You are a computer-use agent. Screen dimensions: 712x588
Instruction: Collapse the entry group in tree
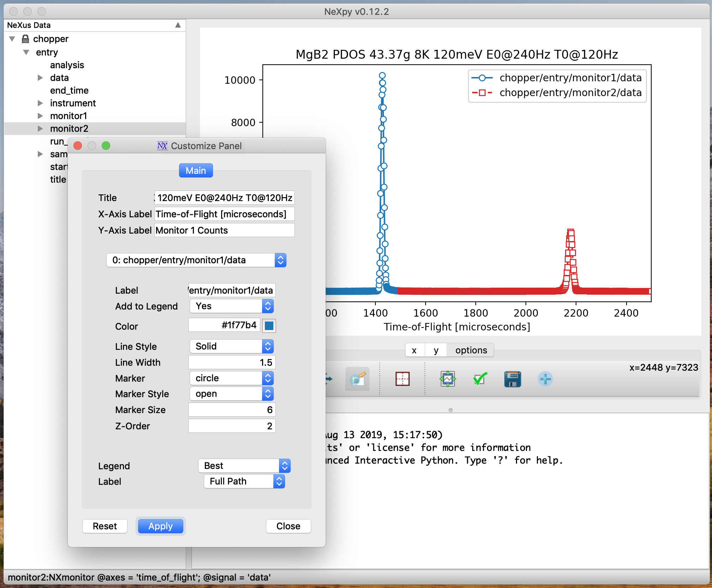click(x=26, y=52)
